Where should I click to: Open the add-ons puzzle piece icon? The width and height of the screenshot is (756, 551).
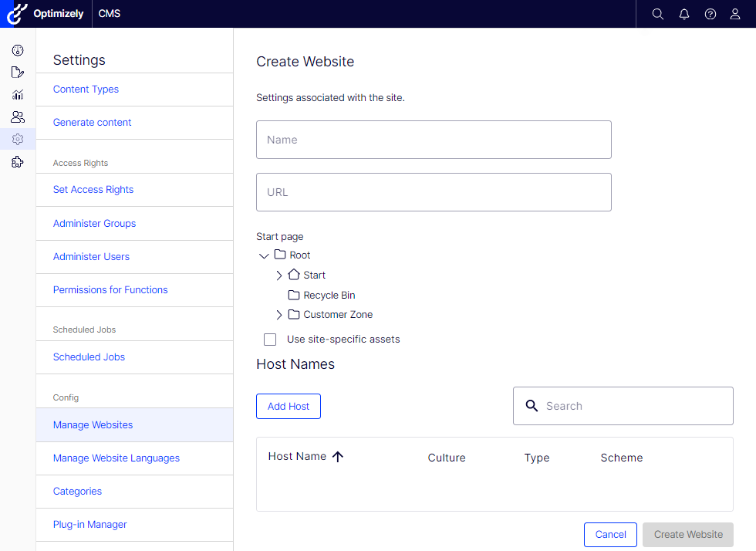[18, 161]
